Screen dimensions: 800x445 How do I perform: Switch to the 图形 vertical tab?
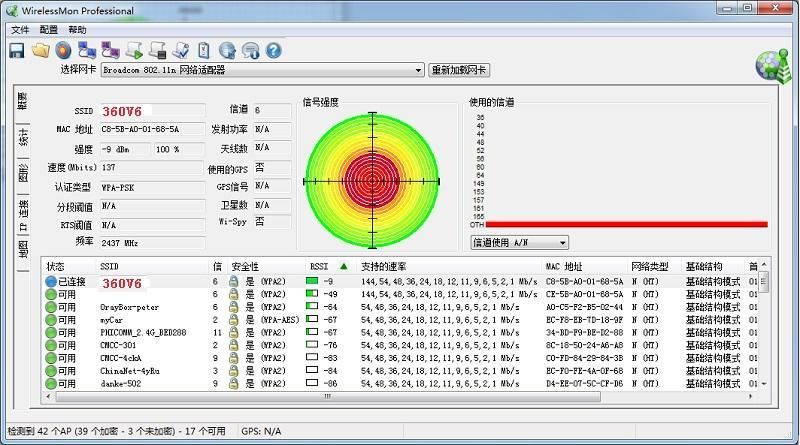tap(23, 174)
